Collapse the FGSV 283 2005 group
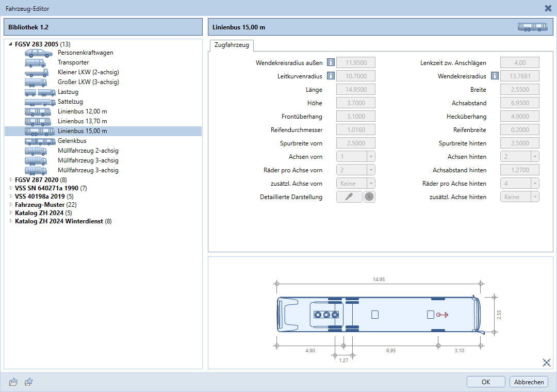Image resolution: width=557 pixels, height=392 pixels. point(11,44)
